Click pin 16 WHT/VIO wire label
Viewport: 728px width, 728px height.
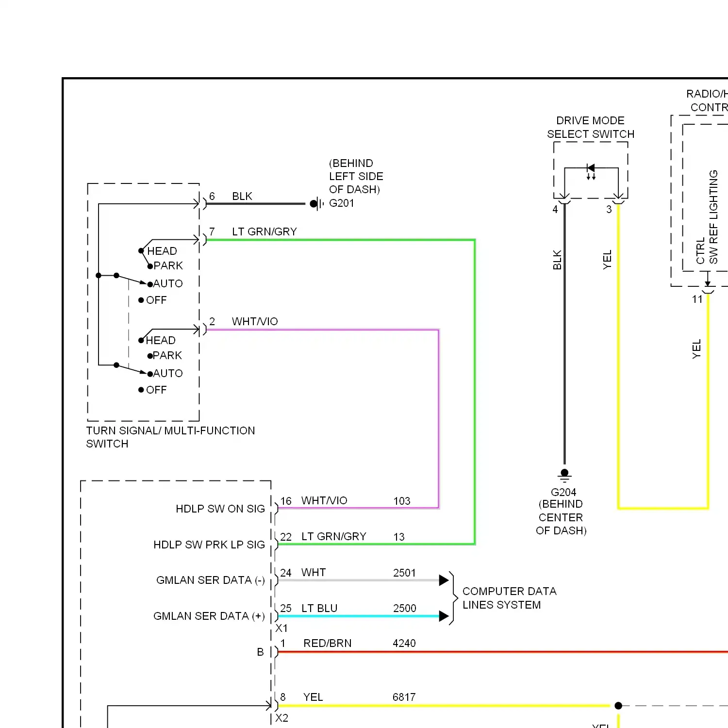click(324, 501)
